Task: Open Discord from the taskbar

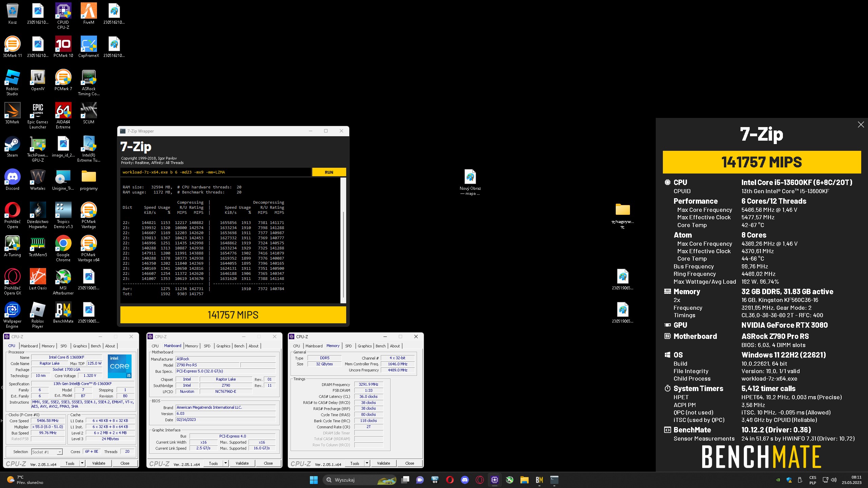Action: point(465,480)
